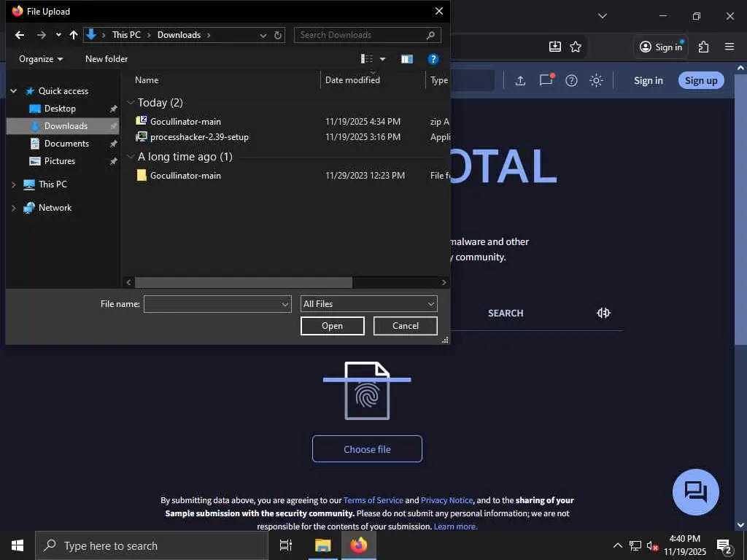Expand Network tree node
Image resolution: width=747 pixels, height=560 pixels.
point(14,208)
